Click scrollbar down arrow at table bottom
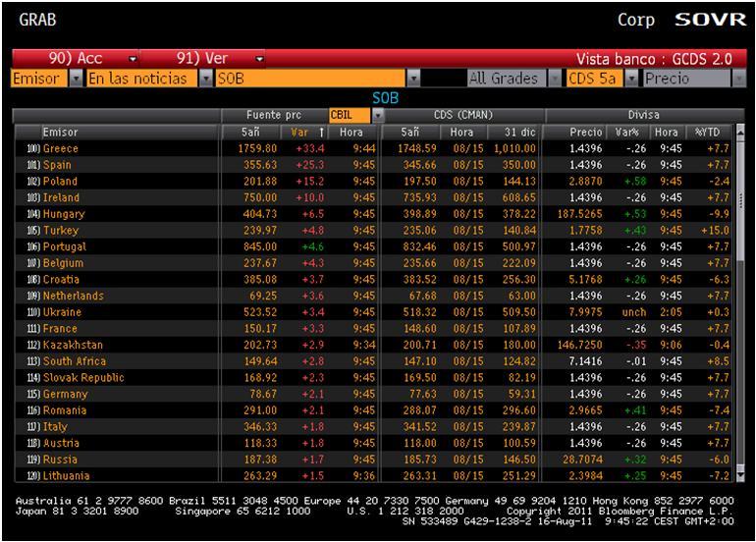 (740, 476)
